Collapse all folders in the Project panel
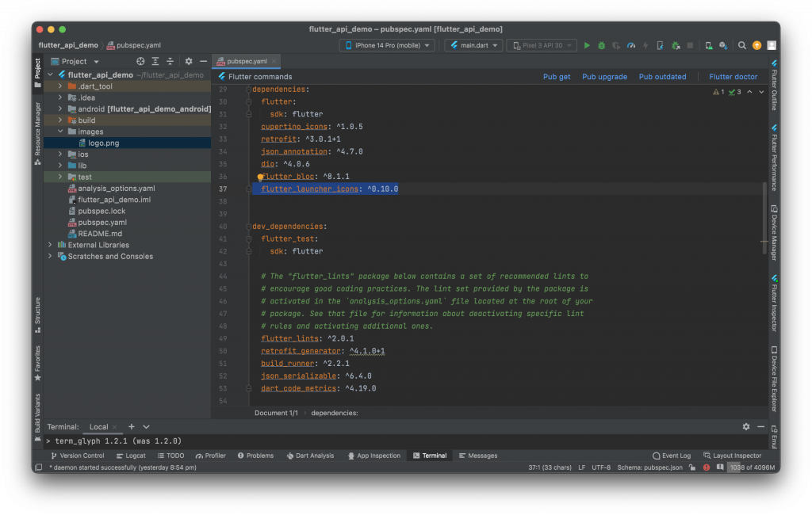The image size is (812, 515). 170,61
